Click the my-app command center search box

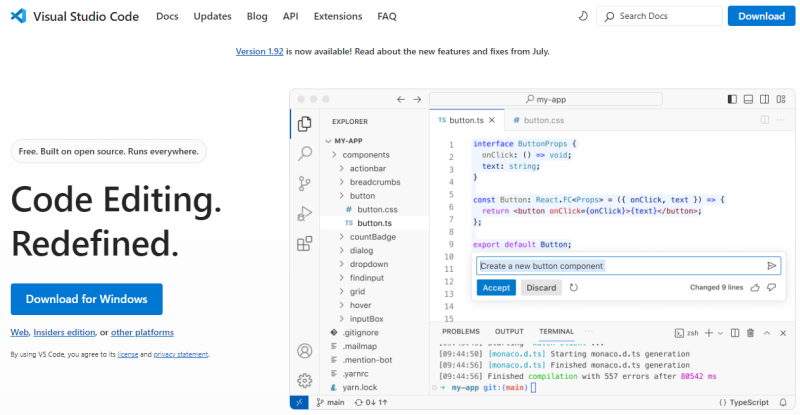546,99
